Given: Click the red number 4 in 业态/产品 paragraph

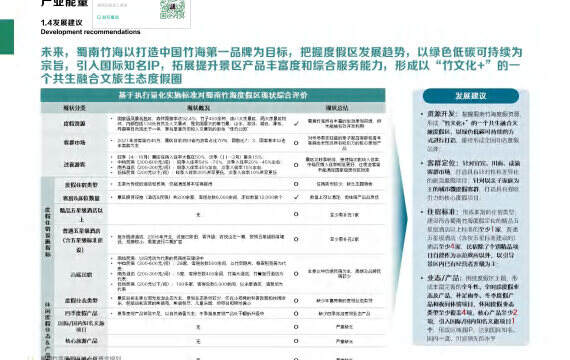Looking at the screenshot, I should pyautogui.click(x=463, y=312).
